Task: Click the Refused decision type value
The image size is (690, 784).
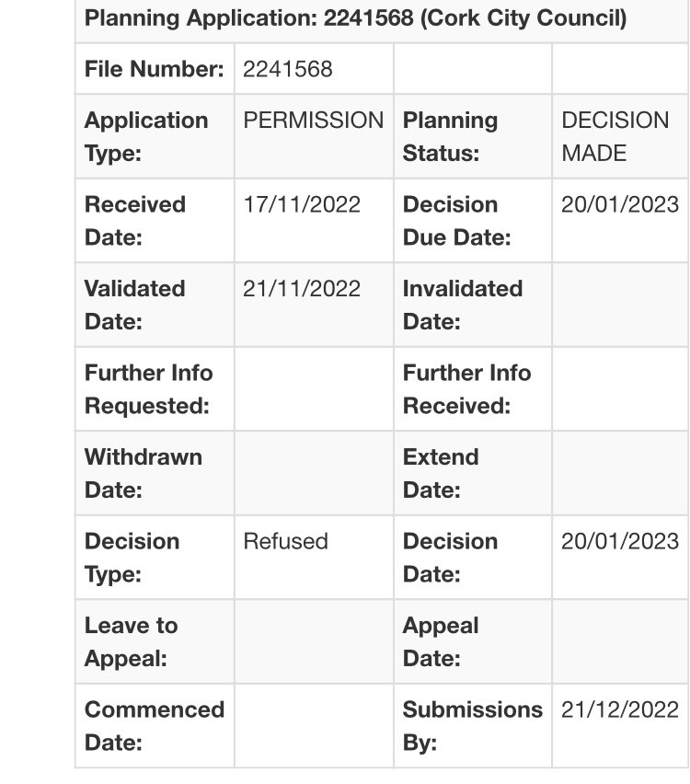Action: (x=285, y=541)
